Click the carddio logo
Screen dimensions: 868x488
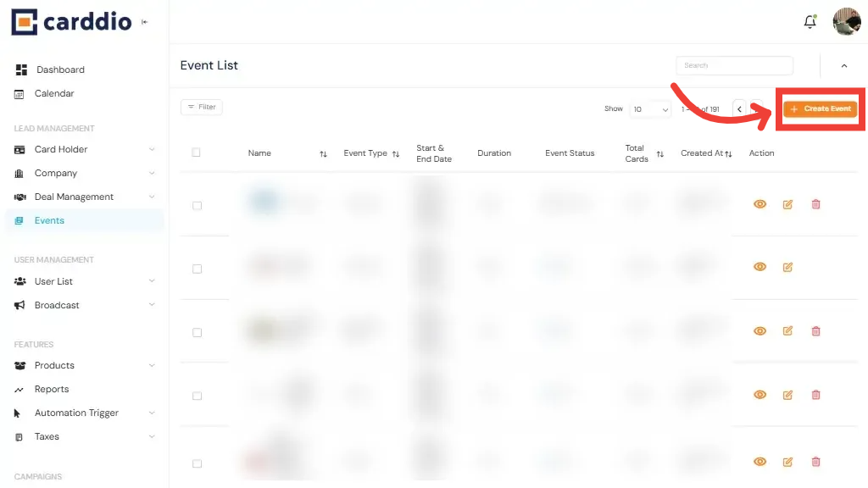[70, 23]
